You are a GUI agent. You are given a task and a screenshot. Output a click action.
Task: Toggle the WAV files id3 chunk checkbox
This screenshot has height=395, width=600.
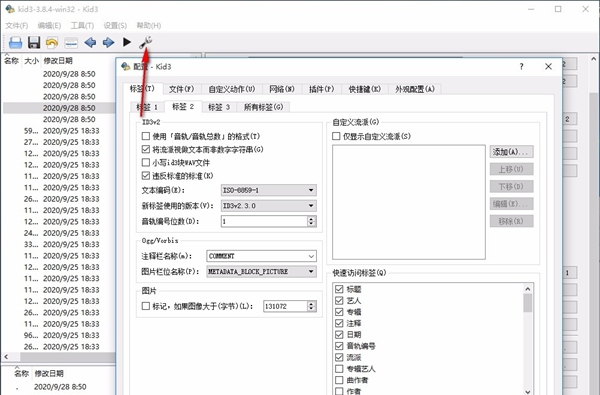tap(146, 163)
